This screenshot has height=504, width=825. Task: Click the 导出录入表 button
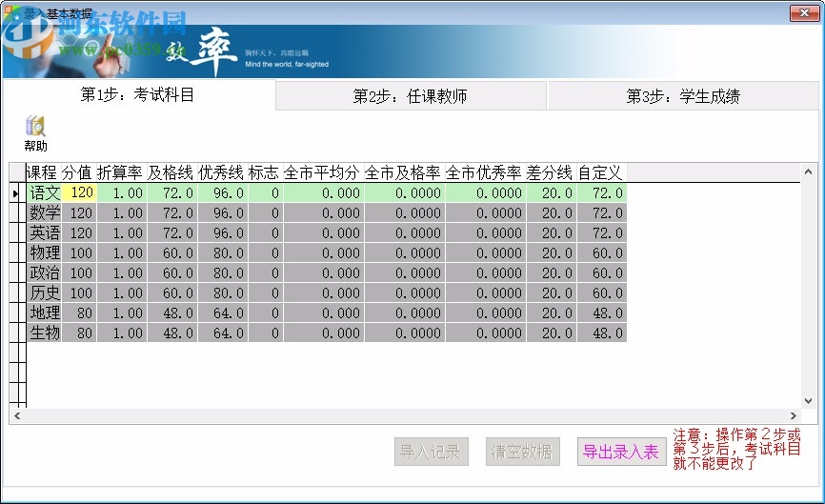tap(621, 452)
